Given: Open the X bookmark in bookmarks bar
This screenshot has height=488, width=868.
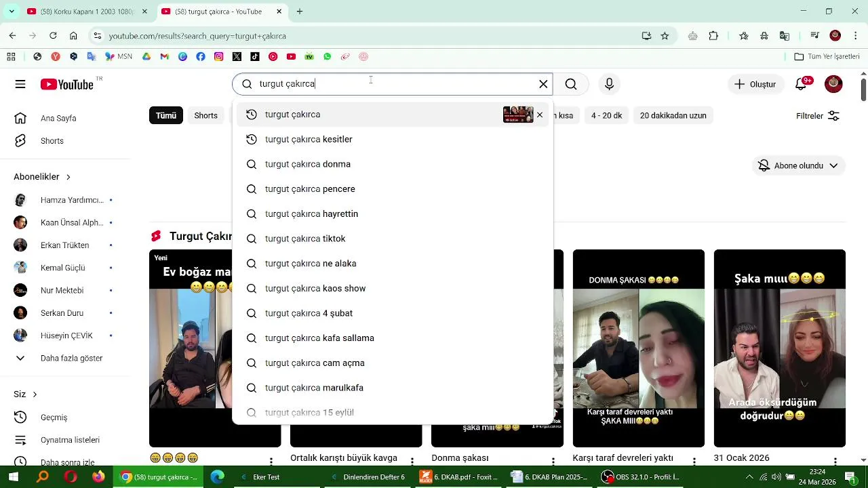Looking at the screenshot, I should [x=237, y=57].
